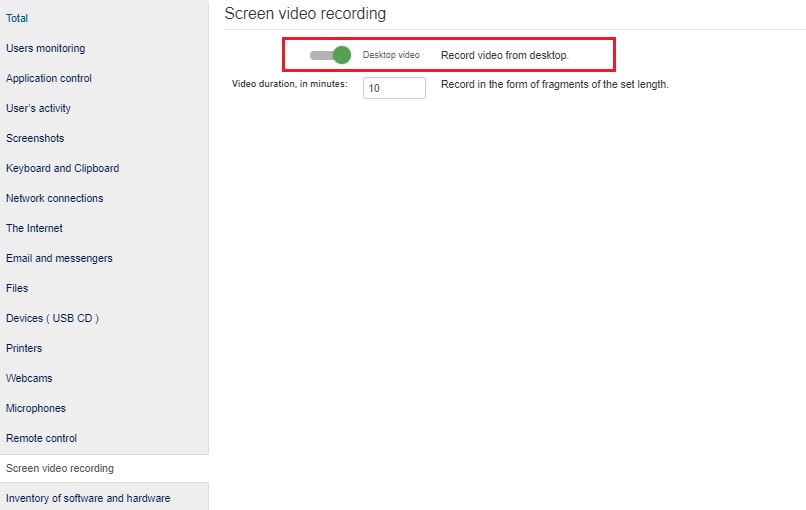
Task: Select User's activity in sidebar
Action: pyautogui.click(x=38, y=108)
